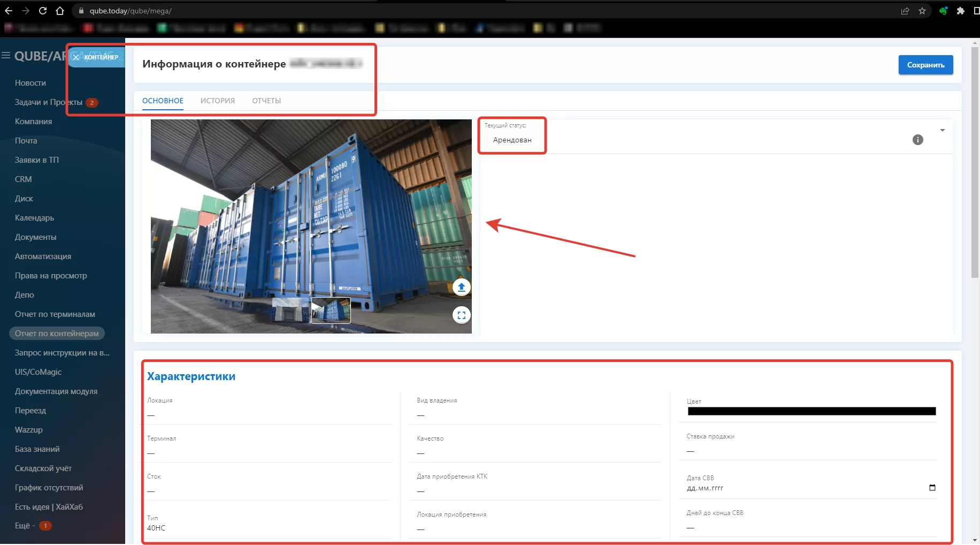Expand the Текущий статус dropdown arrow

tap(943, 130)
